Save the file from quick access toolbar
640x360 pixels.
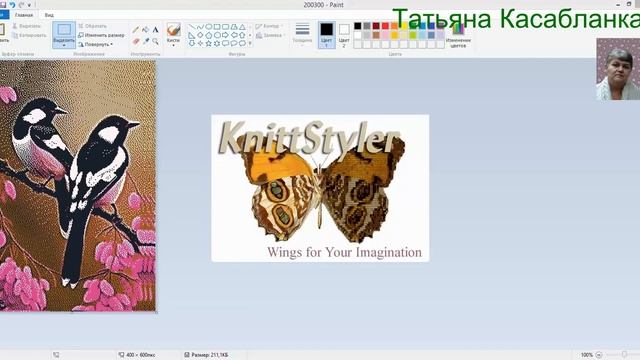click(3, 5)
